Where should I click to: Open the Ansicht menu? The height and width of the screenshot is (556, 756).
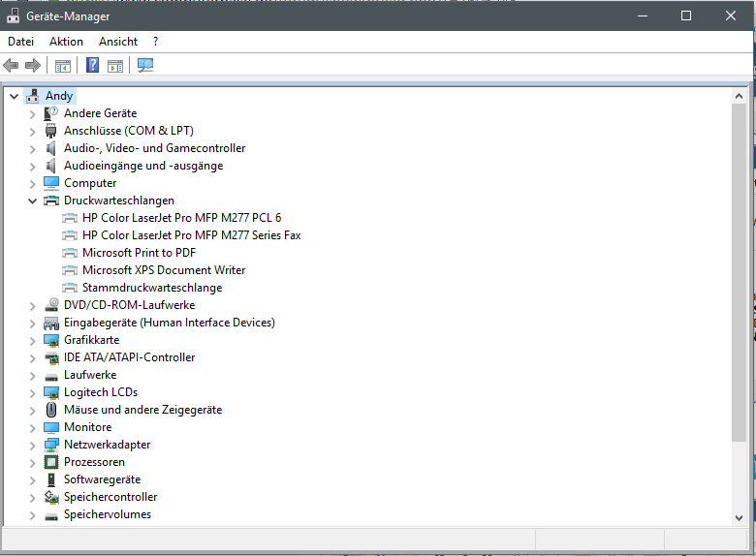[x=118, y=42]
